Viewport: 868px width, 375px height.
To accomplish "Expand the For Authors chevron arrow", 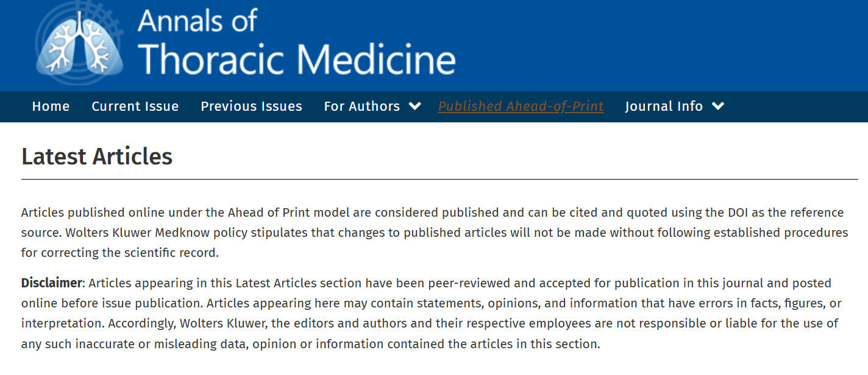I will tap(415, 106).
